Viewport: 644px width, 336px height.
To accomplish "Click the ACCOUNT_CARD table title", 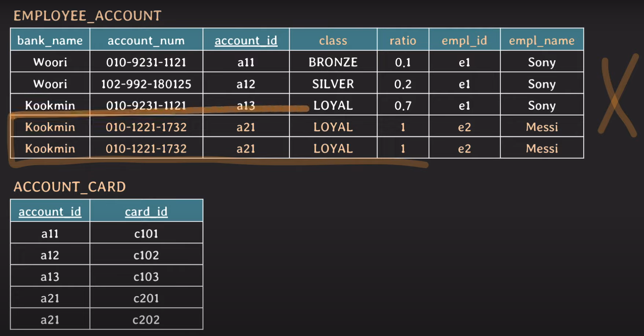I will pyautogui.click(x=70, y=187).
